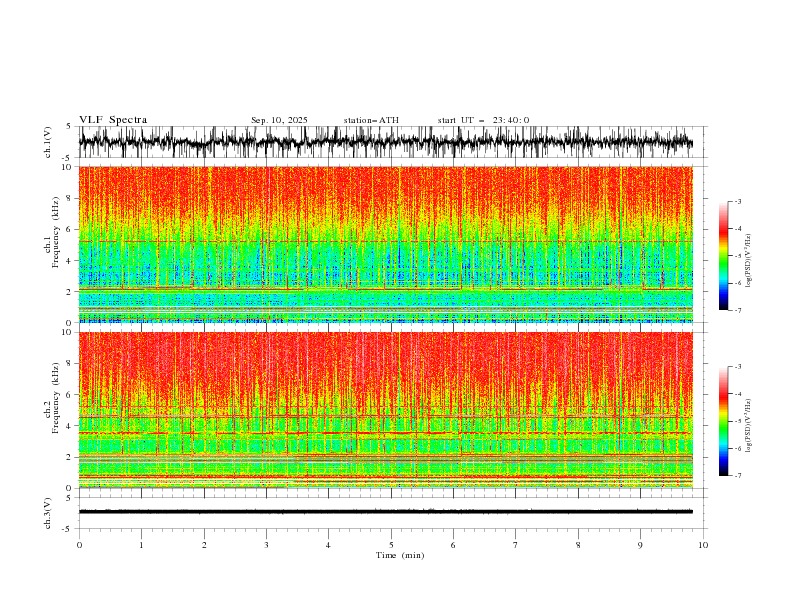Click time axis tick label 6
The width and height of the screenshot is (792, 612).
coord(453,545)
